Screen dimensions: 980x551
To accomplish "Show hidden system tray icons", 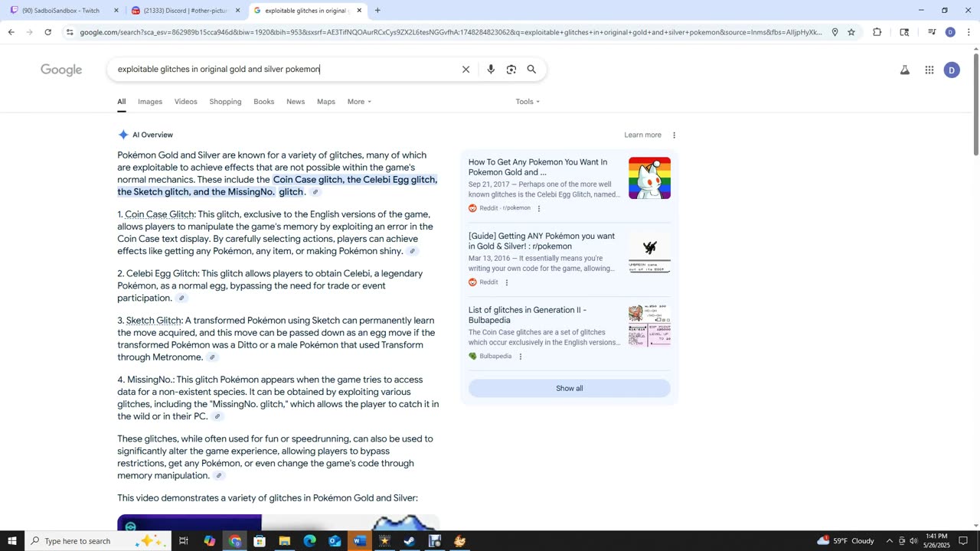I will (889, 541).
